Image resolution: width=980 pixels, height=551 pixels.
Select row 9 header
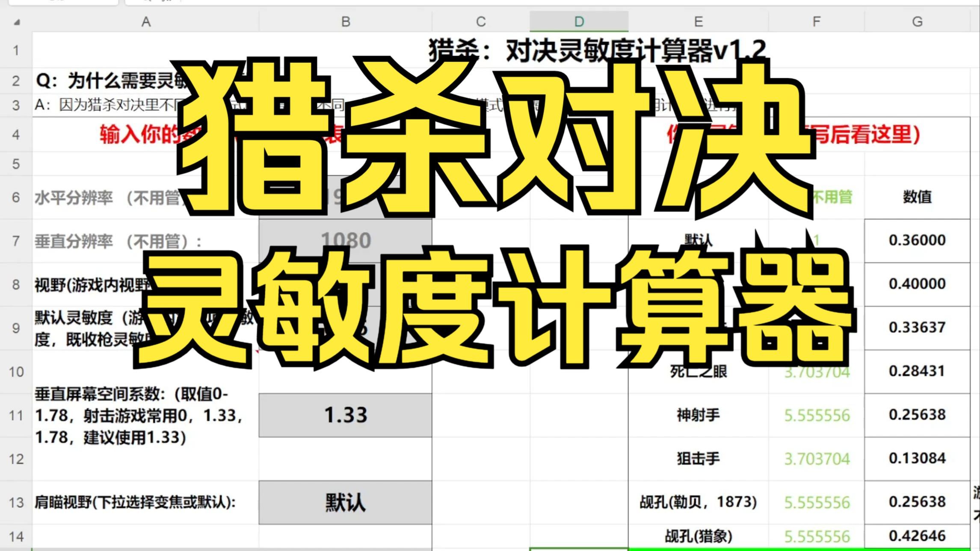[16, 328]
